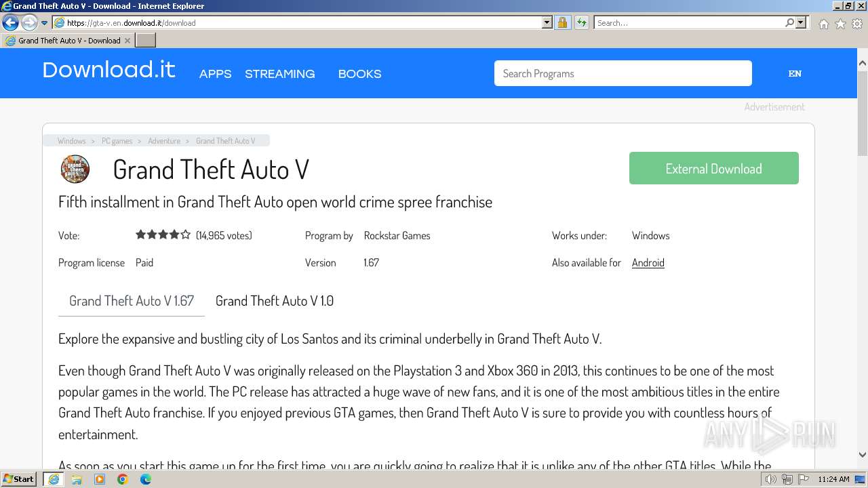Open the APPS menu
The image size is (868, 488).
tap(215, 74)
